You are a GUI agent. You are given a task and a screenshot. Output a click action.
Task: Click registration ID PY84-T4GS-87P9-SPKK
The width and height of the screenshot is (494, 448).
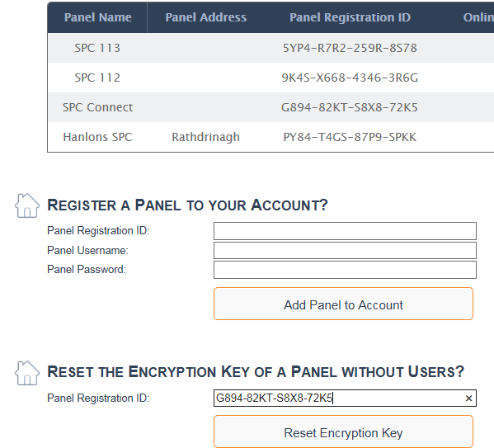350,137
